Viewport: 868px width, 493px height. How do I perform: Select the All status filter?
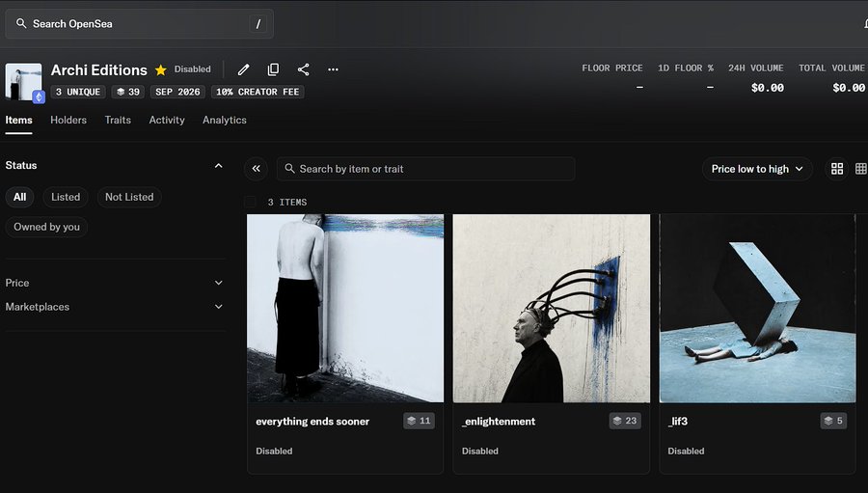coord(20,197)
